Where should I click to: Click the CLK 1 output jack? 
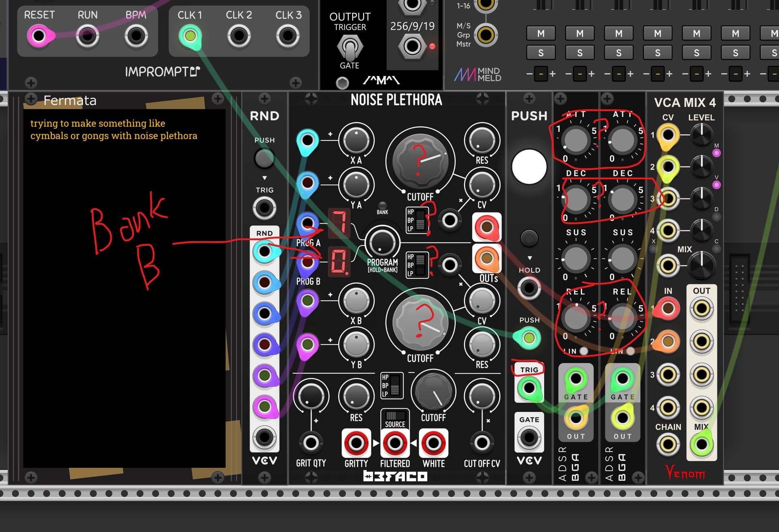(190, 36)
